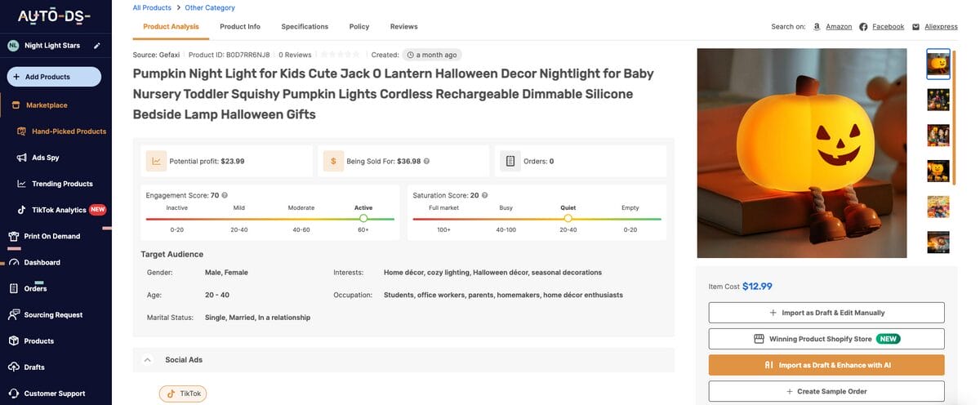980x405 pixels.
Task: Click the Add Products button
Action: [x=54, y=77]
